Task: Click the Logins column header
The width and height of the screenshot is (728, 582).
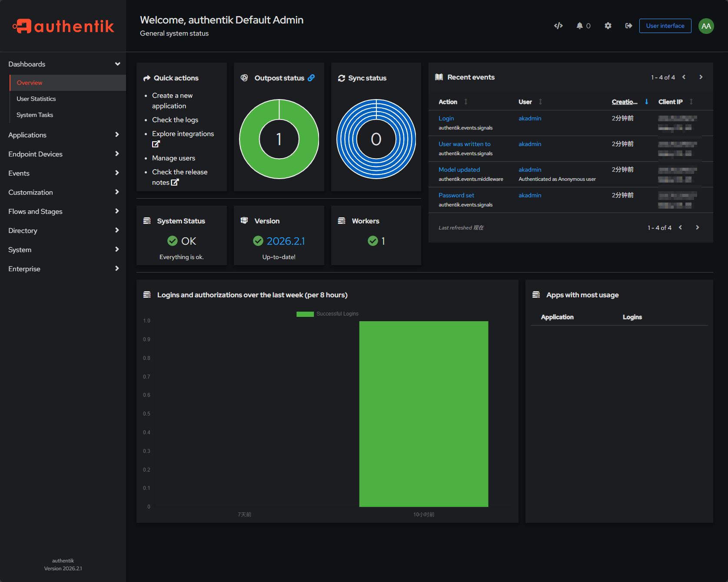Action: pos(632,317)
